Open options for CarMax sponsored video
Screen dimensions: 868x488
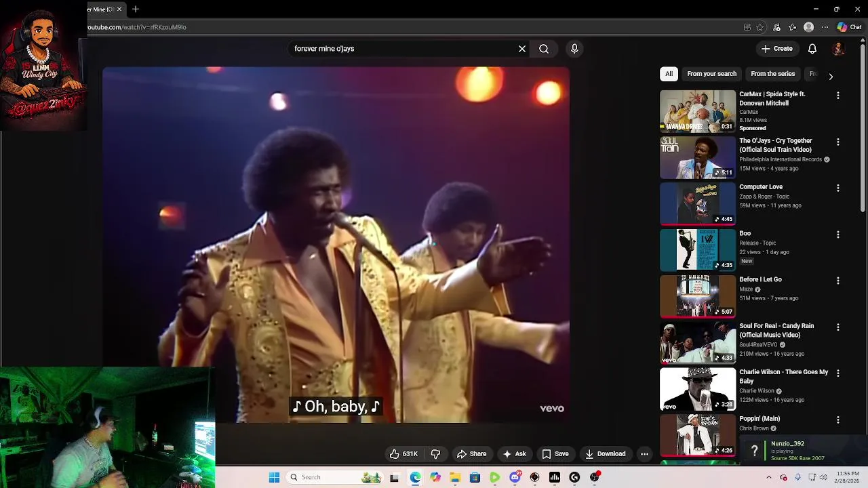[x=838, y=96]
